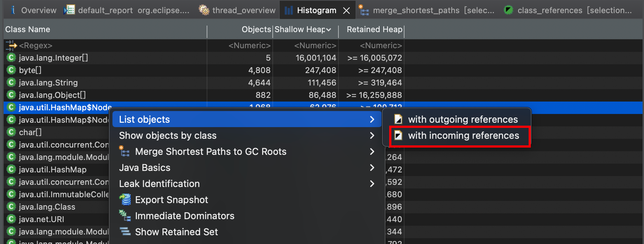Click the Histogram bar chart icon

[x=289, y=10]
